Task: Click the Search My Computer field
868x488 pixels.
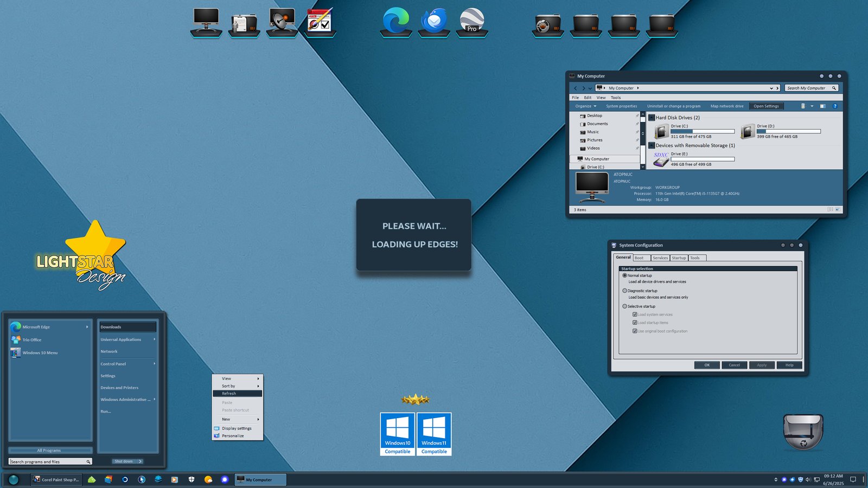Action: coord(811,88)
